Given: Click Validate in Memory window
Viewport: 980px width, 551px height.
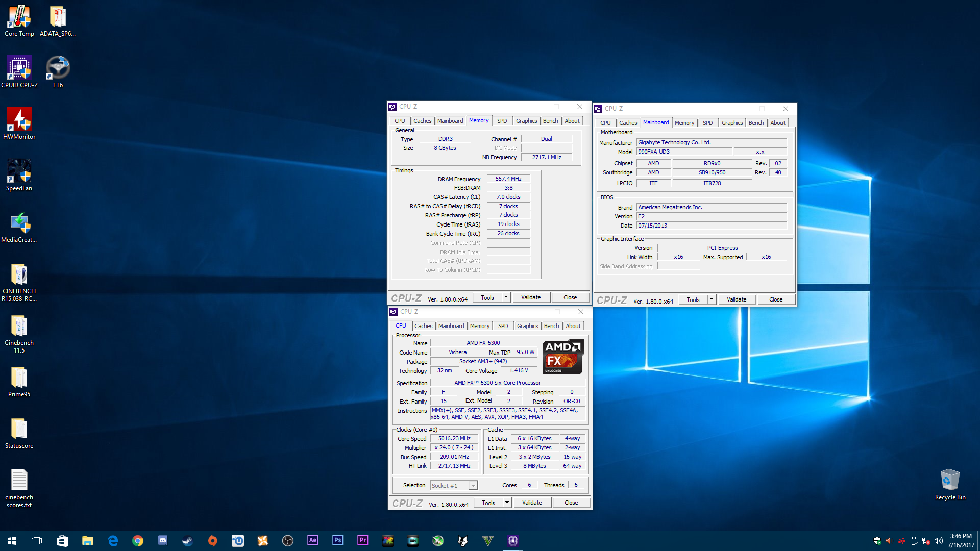Looking at the screenshot, I should point(531,297).
